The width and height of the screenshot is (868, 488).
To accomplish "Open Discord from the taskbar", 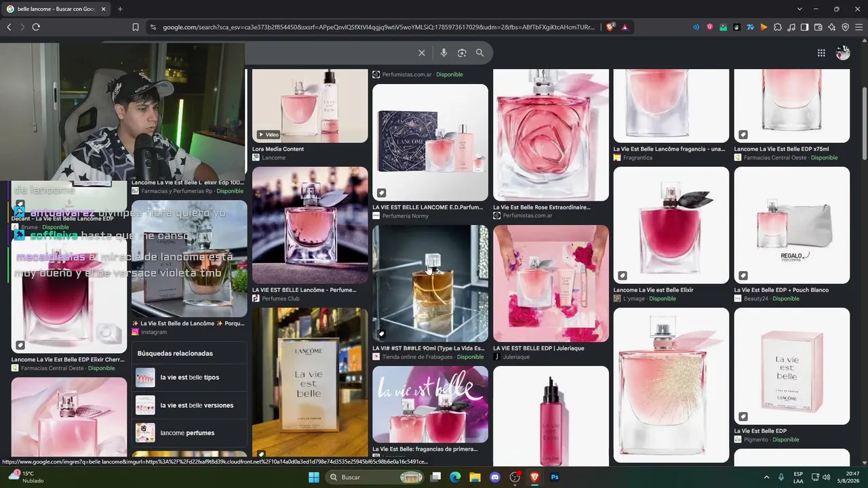I will point(495,477).
